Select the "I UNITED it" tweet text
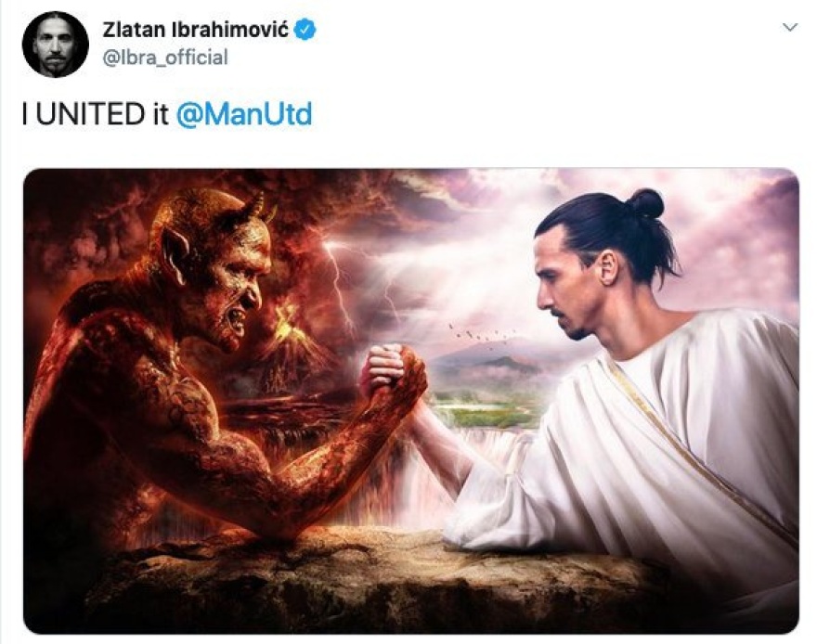The width and height of the screenshot is (817, 644). tap(96, 114)
